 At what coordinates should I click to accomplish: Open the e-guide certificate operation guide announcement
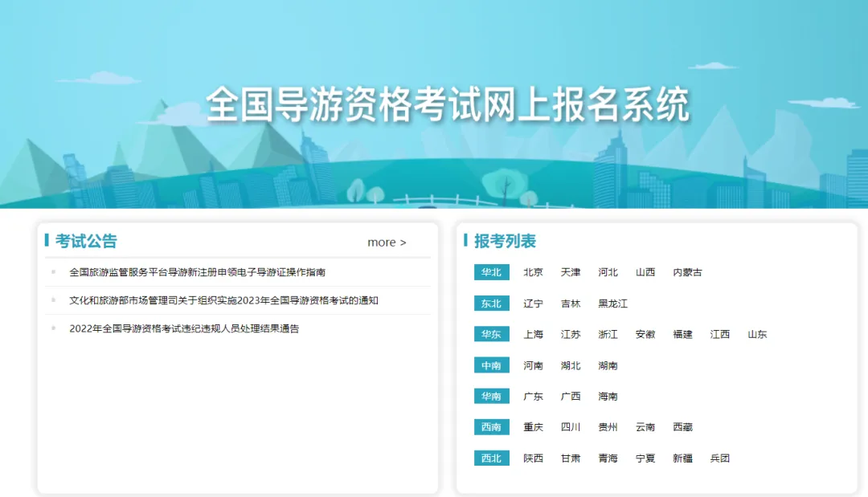pos(197,272)
